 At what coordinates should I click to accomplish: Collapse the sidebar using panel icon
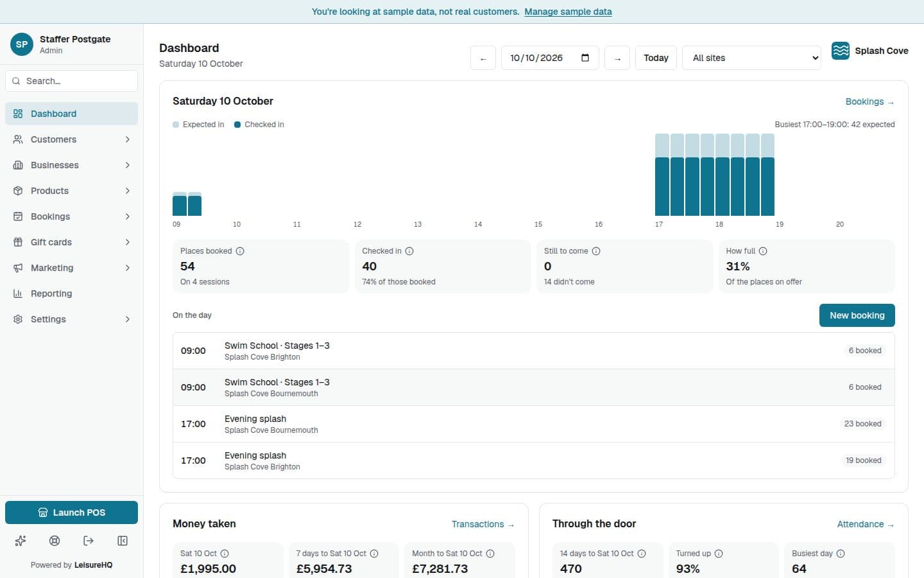123,541
